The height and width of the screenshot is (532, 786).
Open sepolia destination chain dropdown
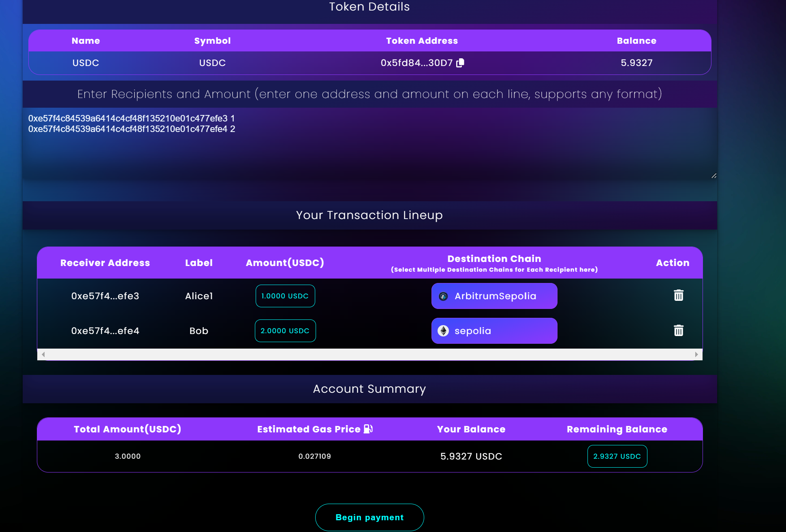click(x=494, y=331)
